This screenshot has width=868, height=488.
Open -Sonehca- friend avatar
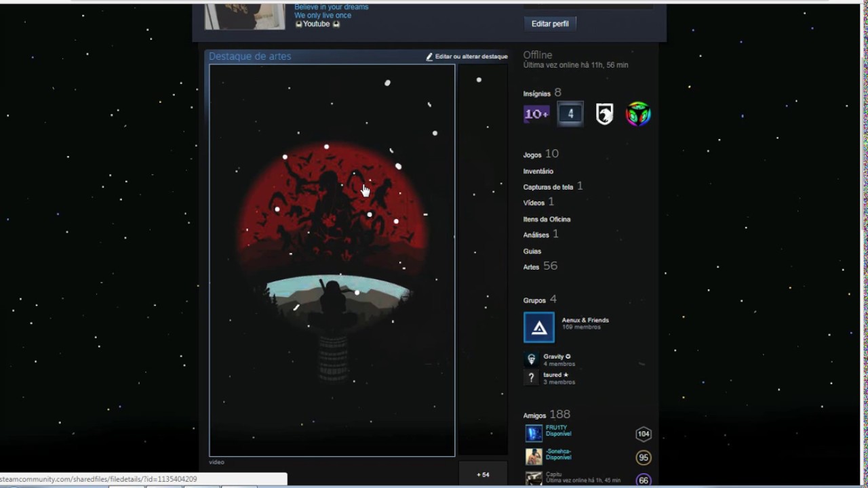[x=534, y=456]
